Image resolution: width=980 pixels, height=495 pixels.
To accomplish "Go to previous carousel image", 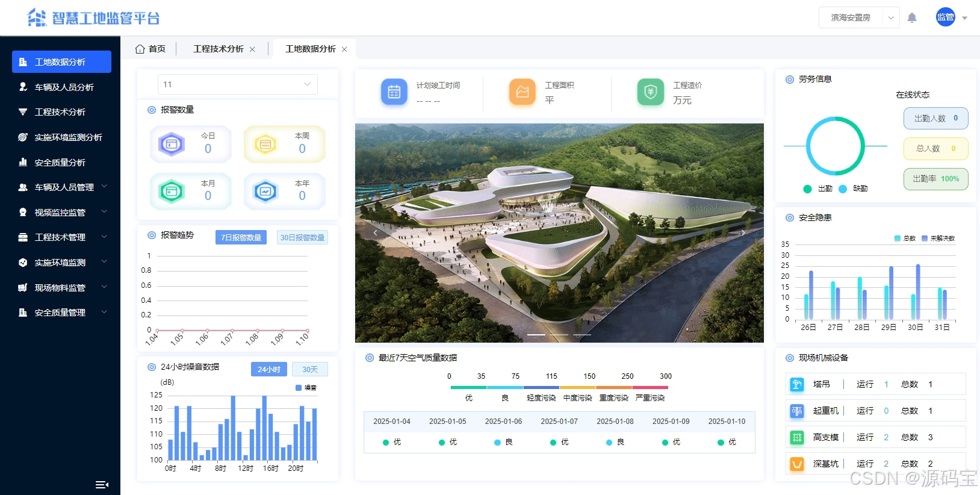I will click(375, 232).
